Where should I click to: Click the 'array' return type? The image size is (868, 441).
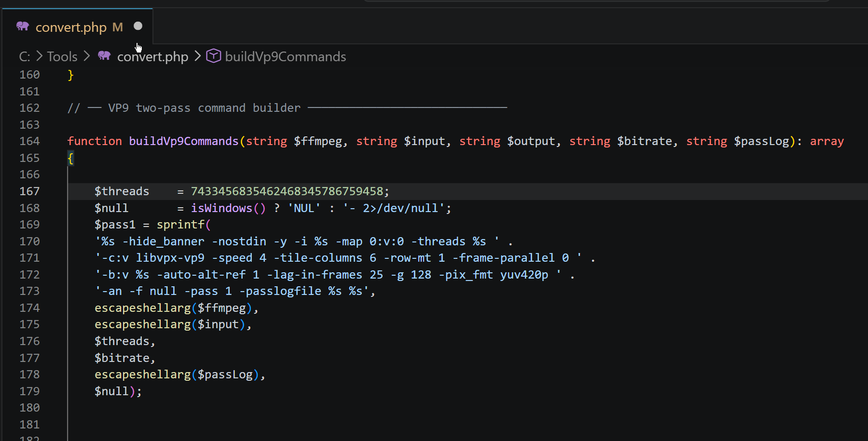click(827, 141)
